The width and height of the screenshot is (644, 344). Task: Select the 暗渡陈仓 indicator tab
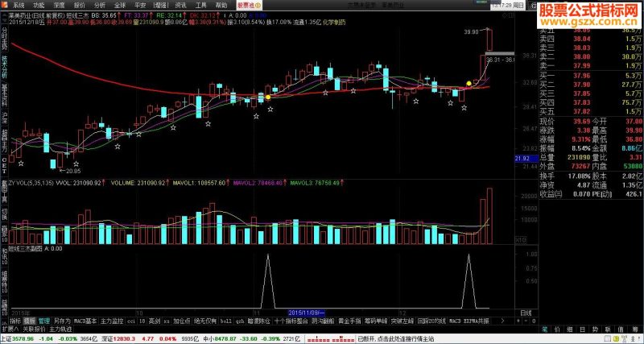(x=258, y=321)
